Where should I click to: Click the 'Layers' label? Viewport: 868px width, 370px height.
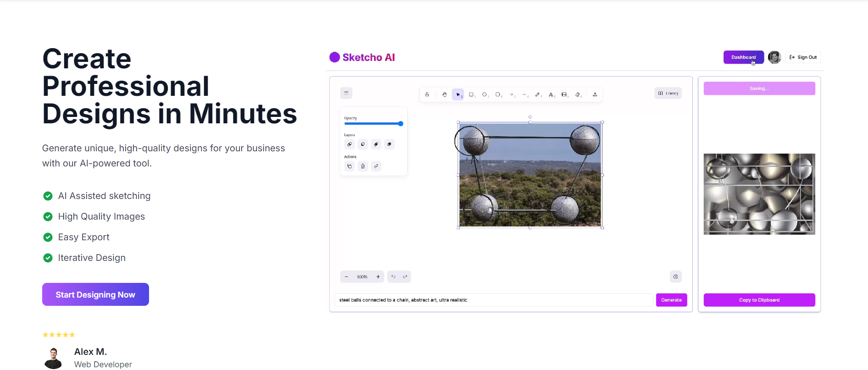349,135
